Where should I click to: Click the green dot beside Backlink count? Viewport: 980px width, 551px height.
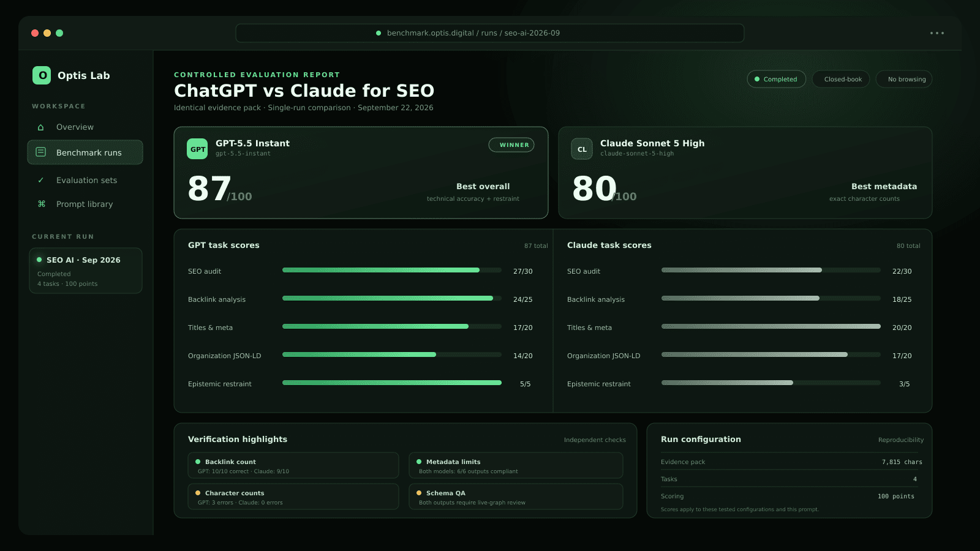coord(198,462)
